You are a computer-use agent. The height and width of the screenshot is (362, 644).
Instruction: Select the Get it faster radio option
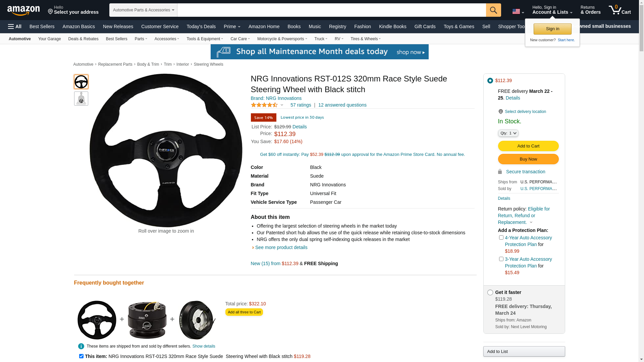490,293
